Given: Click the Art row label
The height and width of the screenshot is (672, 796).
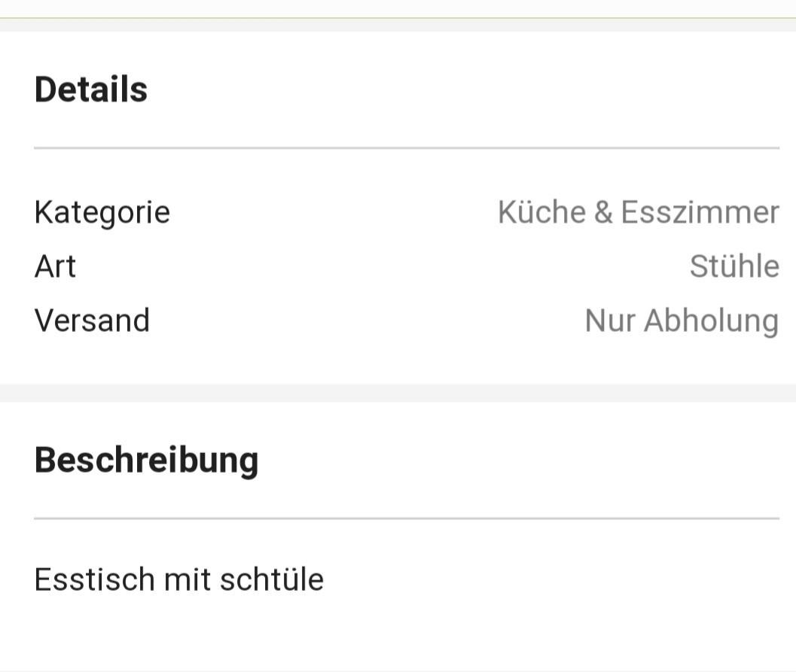Looking at the screenshot, I should 55,266.
